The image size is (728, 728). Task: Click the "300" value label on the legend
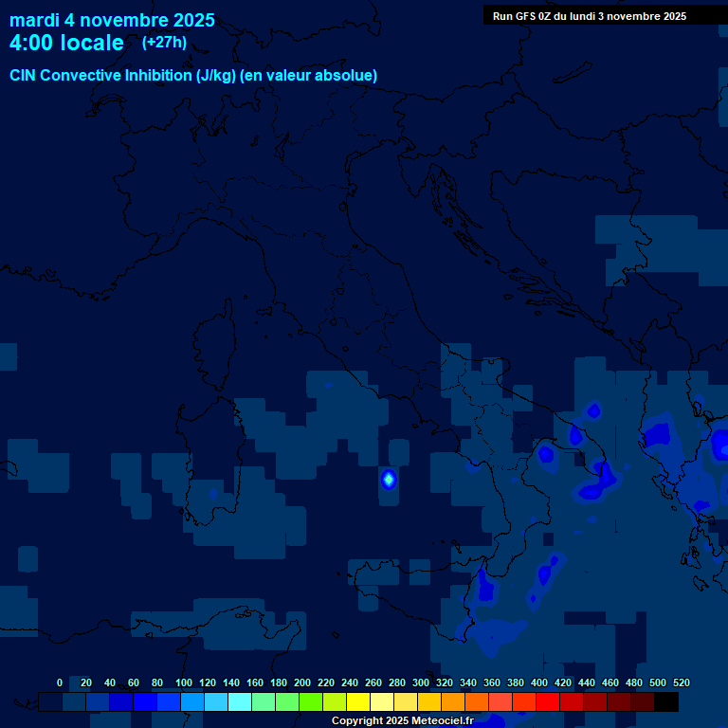point(421,682)
